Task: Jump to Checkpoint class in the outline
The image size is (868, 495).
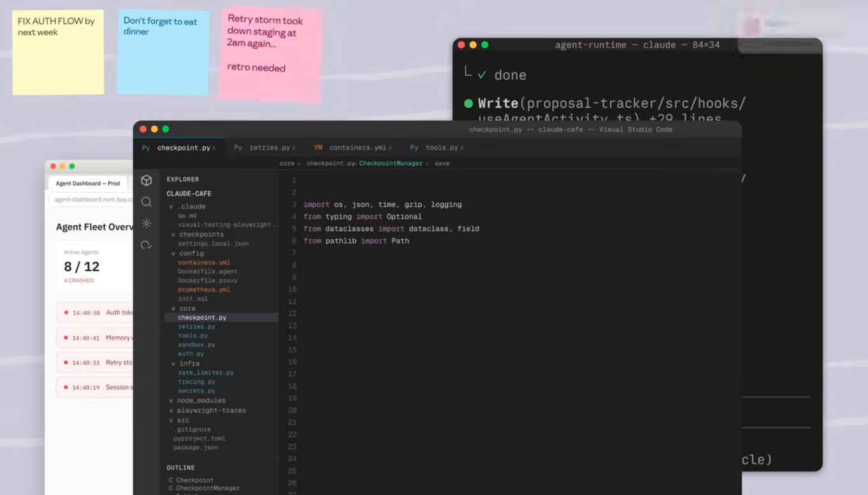Action: coord(195,480)
